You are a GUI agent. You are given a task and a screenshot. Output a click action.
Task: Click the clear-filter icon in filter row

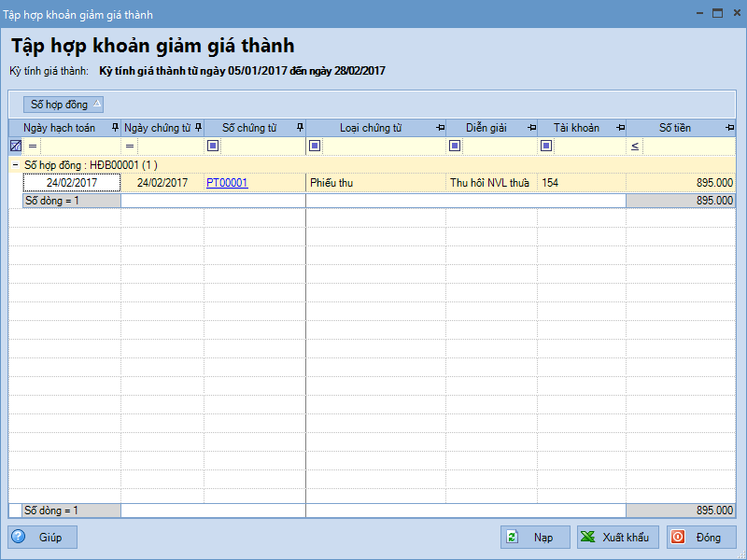[x=16, y=146]
